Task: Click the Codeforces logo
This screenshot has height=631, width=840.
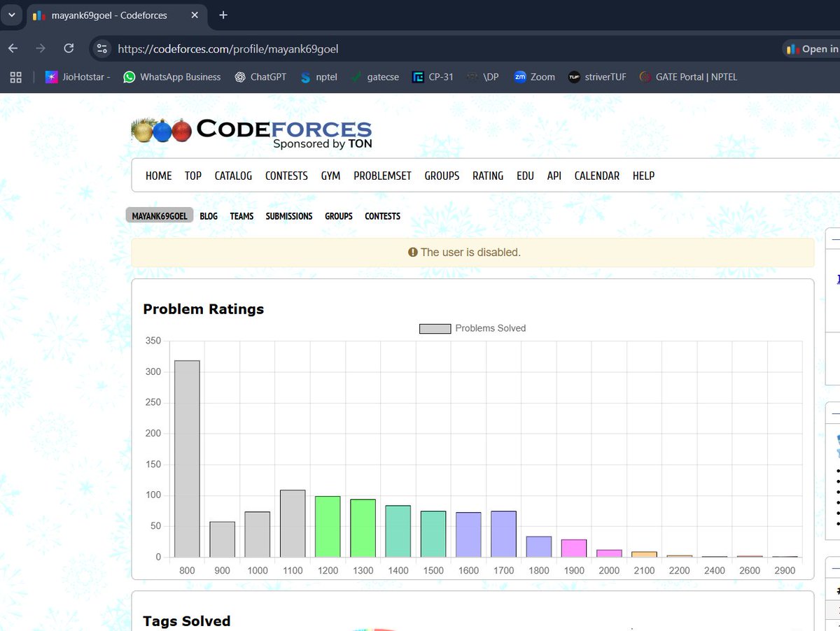Action: pos(252,133)
